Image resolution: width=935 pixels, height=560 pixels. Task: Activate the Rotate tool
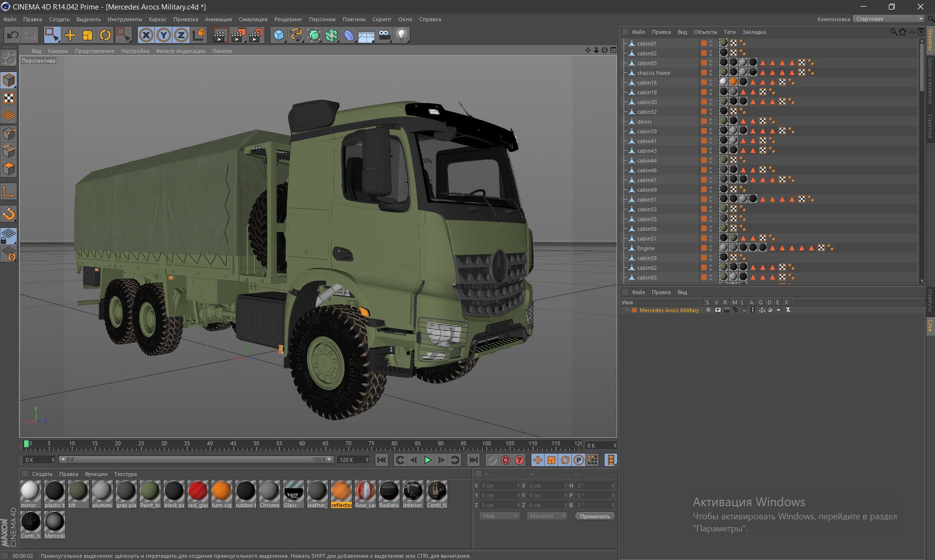[x=105, y=35]
